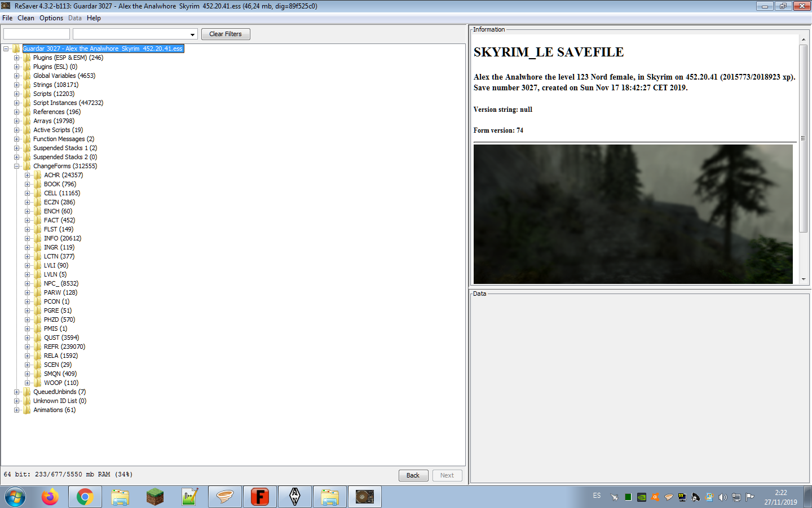
Task: Expand the Strings (108171) node
Action: click(17, 85)
